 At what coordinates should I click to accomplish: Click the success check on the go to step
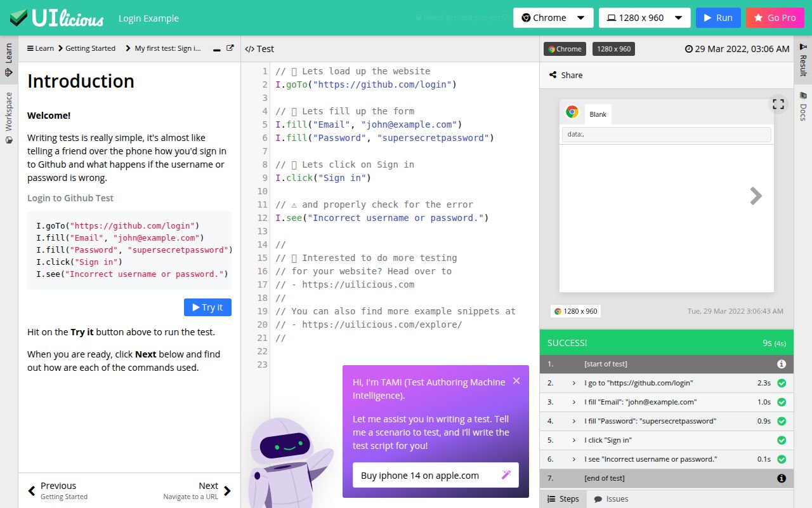(x=782, y=383)
